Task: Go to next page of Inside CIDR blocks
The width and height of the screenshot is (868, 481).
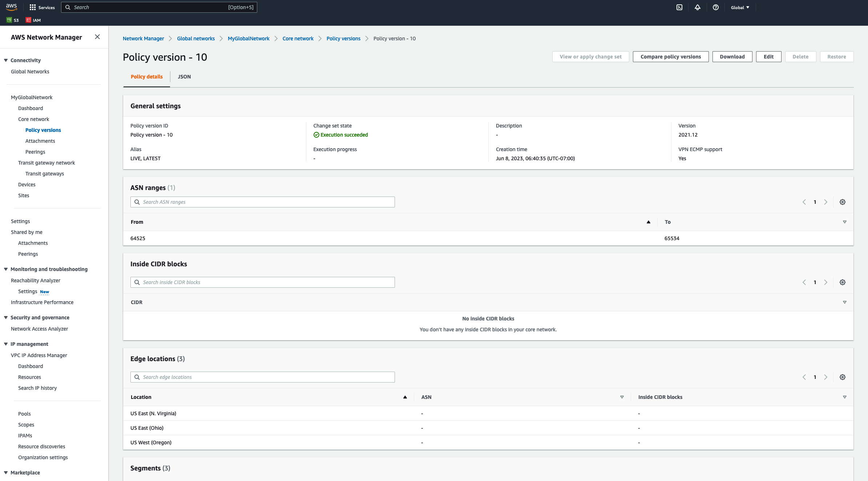Action: click(x=826, y=282)
